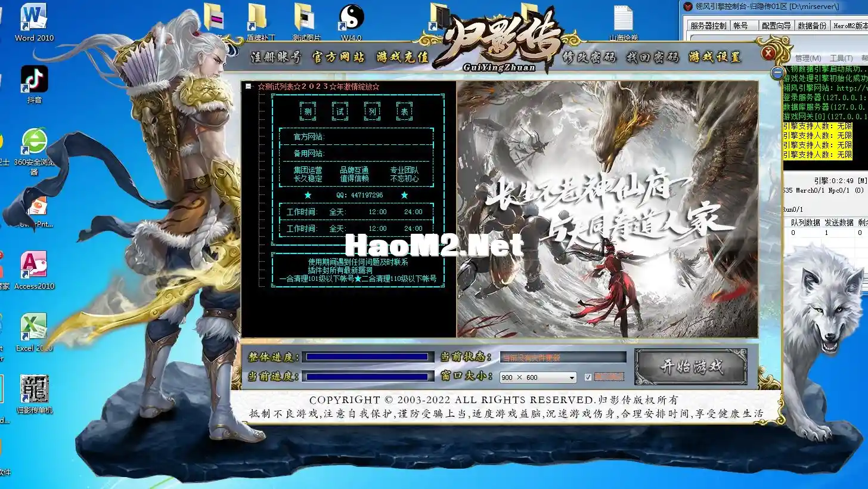Open the 抖音 (TikTok) desktop icon
Viewport: 868px width, 489px height.
pyautogui.click(x=34, y=84)
